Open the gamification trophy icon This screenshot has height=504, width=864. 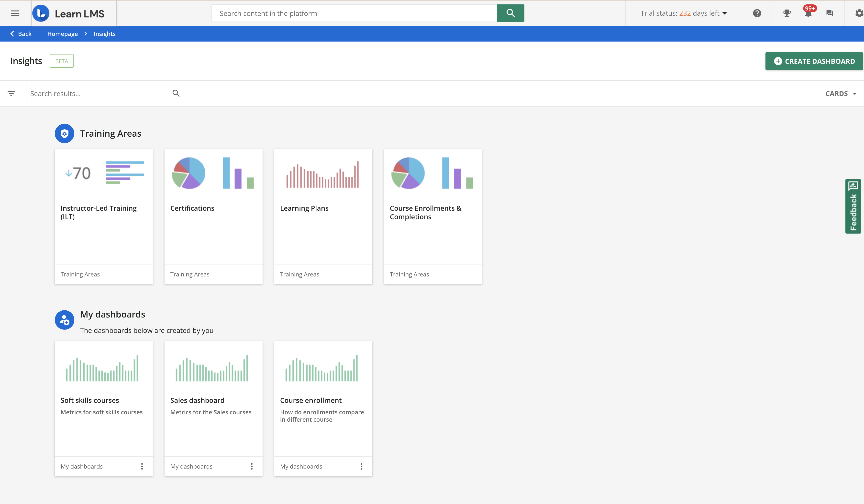click(786, 13)
